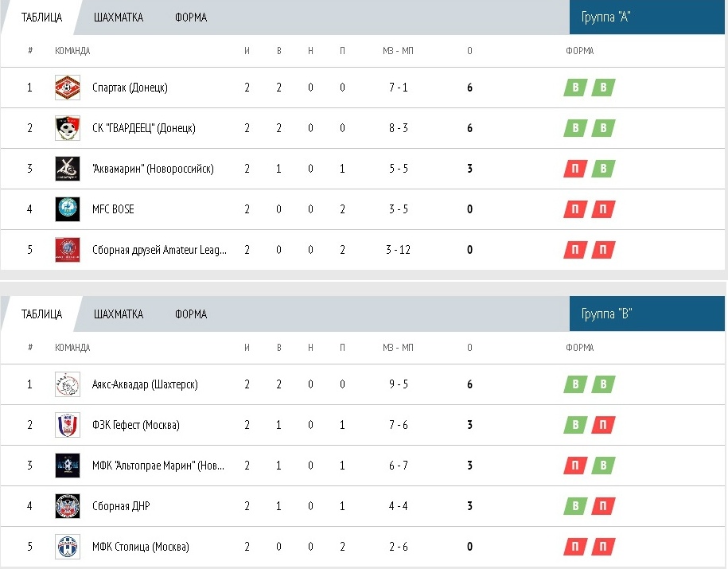This screenshot has height=569, width=728.
Task: Click the Сборная друзей Amateur League logo
Action: point(68,249)
